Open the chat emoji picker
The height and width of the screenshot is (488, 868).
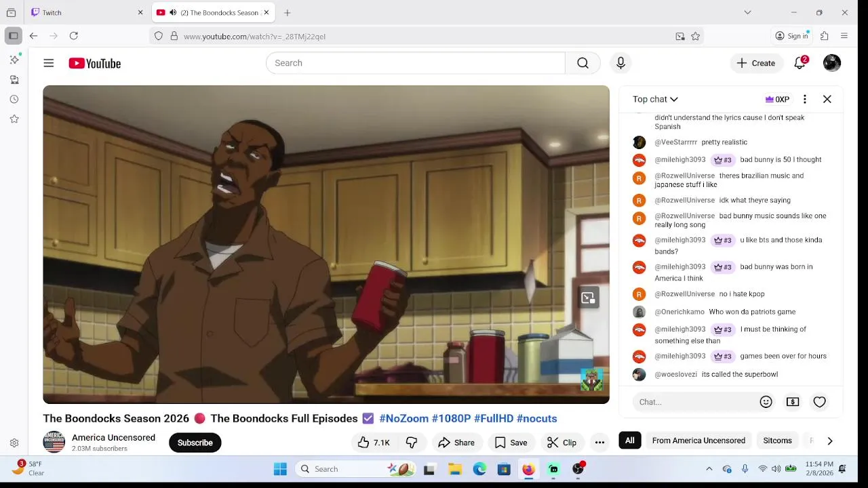766,402
